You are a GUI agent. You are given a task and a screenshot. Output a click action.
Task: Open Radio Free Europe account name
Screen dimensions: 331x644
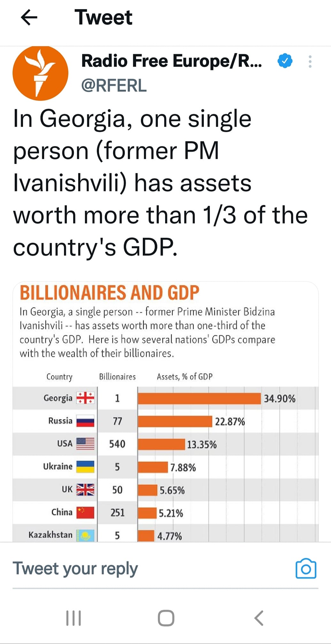point(172,61)
